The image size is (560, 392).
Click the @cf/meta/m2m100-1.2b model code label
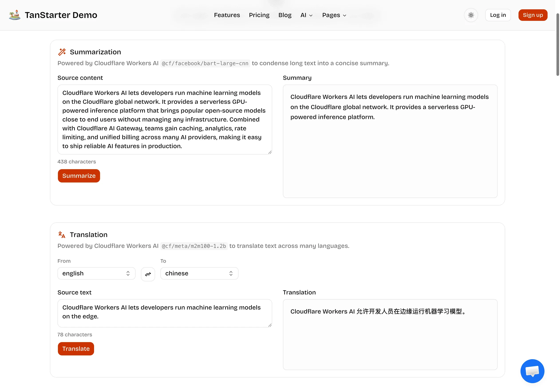pos(194,246)
